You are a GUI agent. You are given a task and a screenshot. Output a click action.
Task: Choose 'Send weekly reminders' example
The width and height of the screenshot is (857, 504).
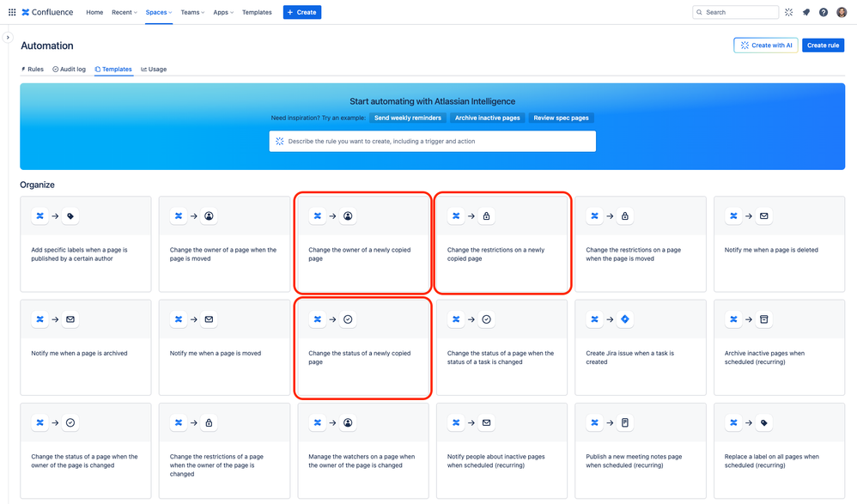pyautogui.click(x=408, y=118)
